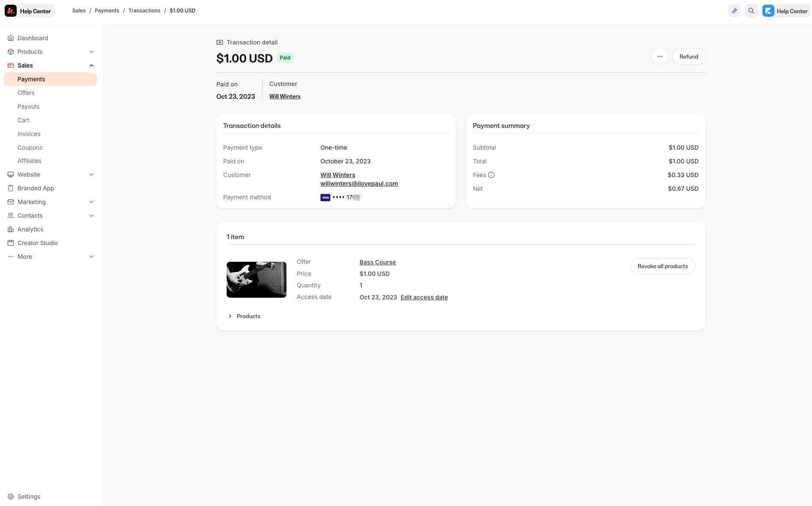Image resolution: width=812 pixels, height=506 pixels.
Task: Go to Sales in the breadcrumb
Action: (x=79, y=11)
